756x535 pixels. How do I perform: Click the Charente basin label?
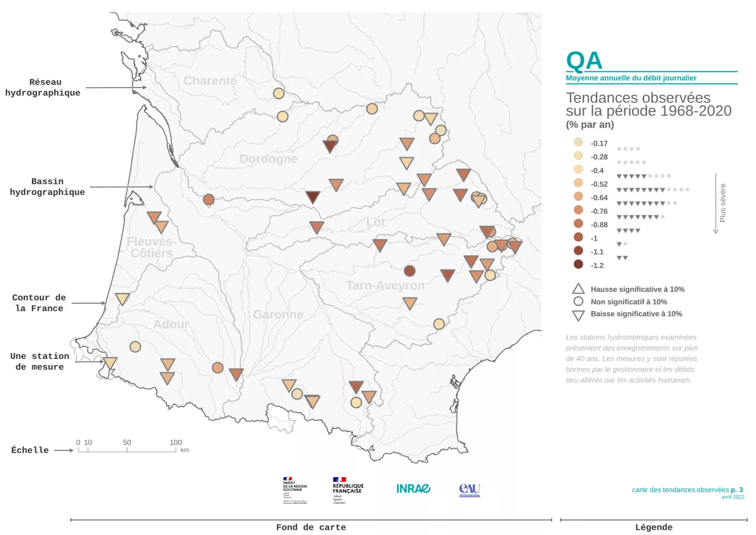210,81
